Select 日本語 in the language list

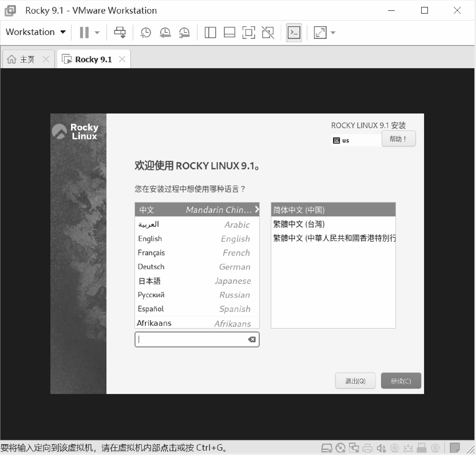coord(197,281)
